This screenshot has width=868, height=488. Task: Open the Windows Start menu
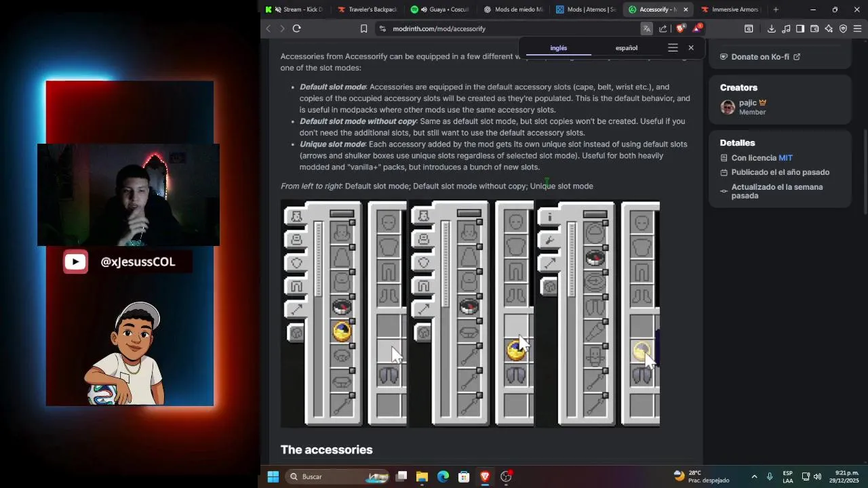coord(273,476)
